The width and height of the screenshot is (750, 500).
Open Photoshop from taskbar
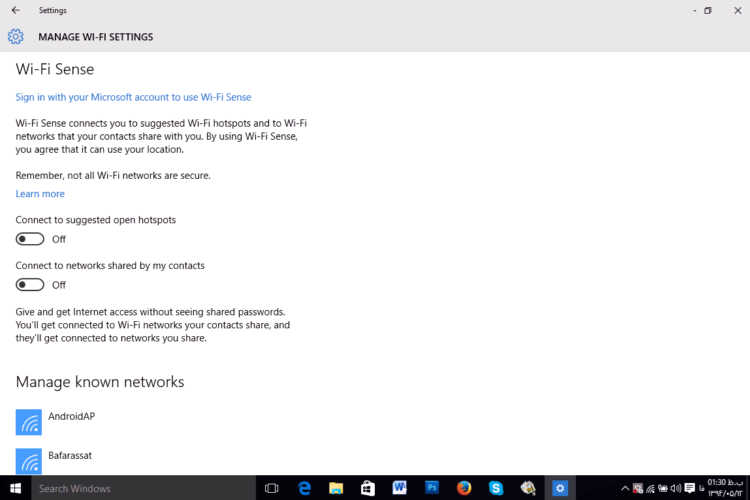432,488
